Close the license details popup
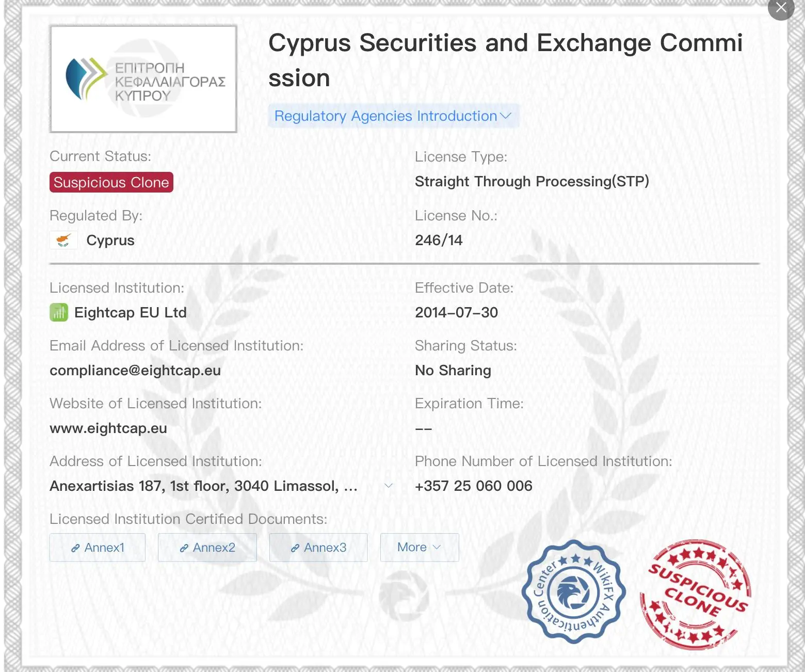Image resolution: width=805 pixels, height=672 pixels. pyautogui.click(x=781, y=8)
